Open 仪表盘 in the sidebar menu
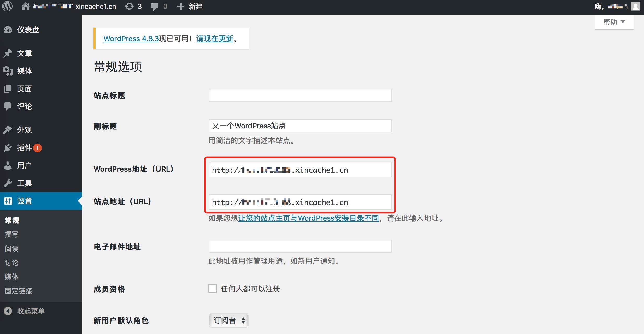 click(28, 30)
